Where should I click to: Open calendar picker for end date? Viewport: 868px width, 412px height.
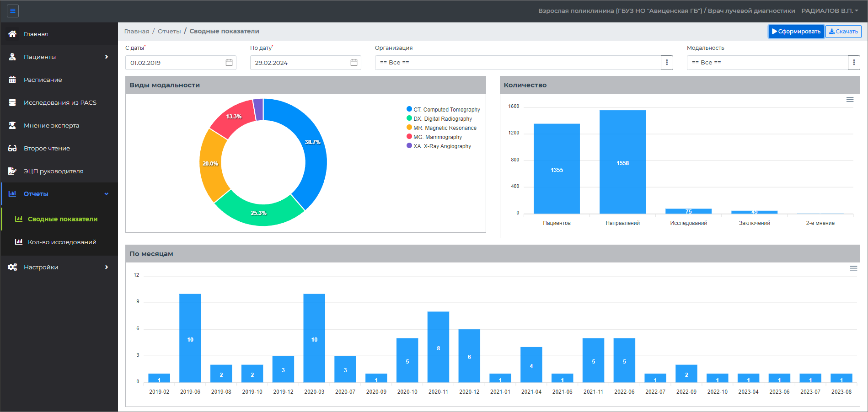[x=354, y=63]
